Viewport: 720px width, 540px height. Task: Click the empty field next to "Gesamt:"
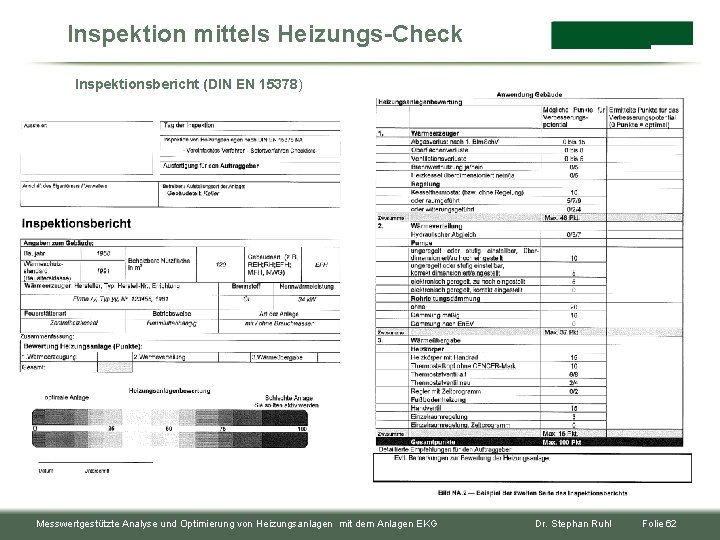pyautogui.click(x=115, y=367)
